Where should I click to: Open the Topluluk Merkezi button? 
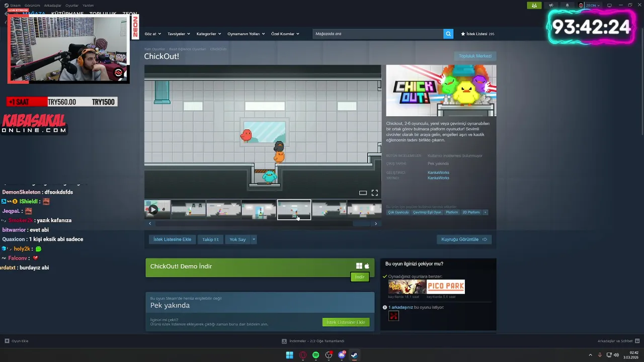click(x=475, y=56)
